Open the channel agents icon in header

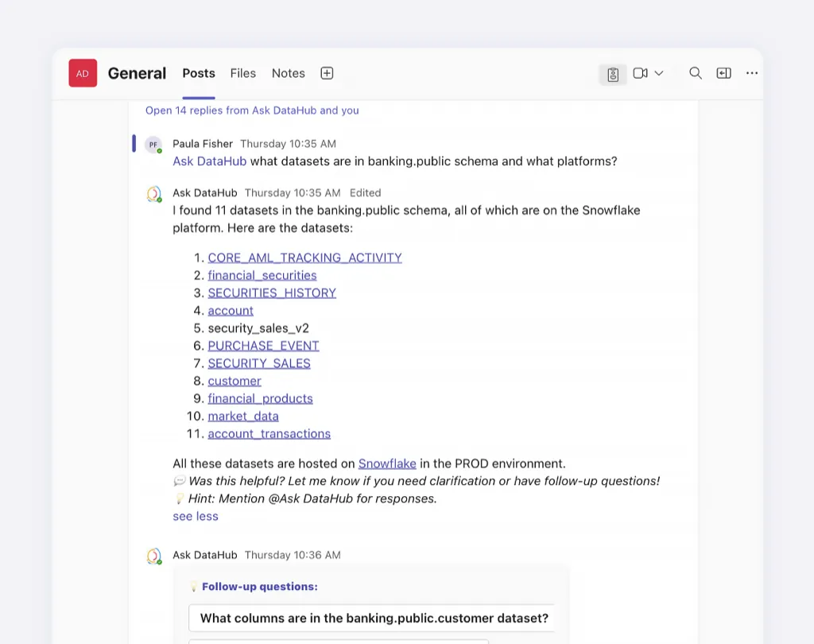tap(613, 74)
